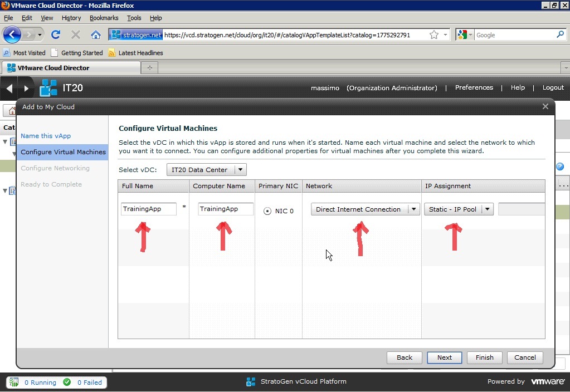Image resolution: width=570 pixels, height=392 pixels.
Task: Click the Cancel button
Action: coord(525,357)
